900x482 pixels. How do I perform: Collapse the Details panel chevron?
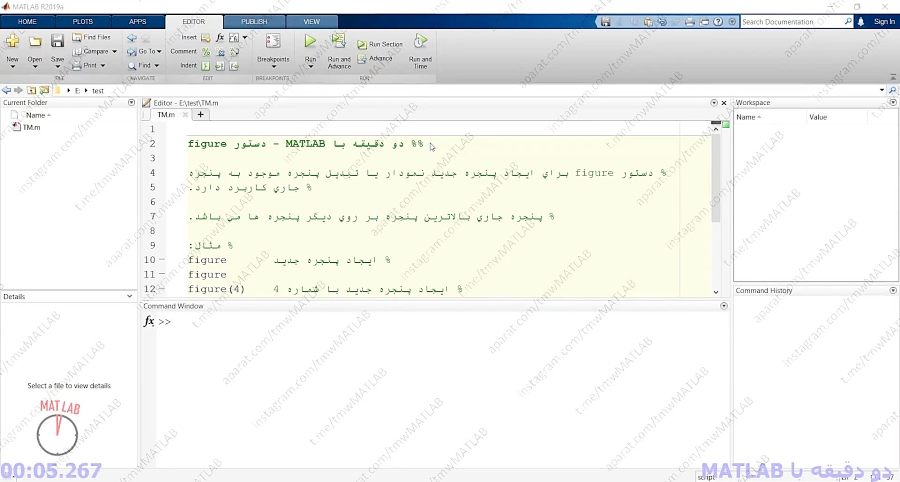(130, 297)
